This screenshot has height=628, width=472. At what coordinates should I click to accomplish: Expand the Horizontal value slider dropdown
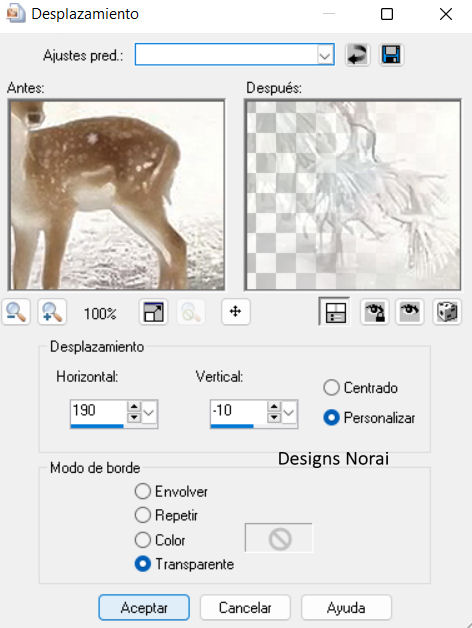[x=149, y=412]
